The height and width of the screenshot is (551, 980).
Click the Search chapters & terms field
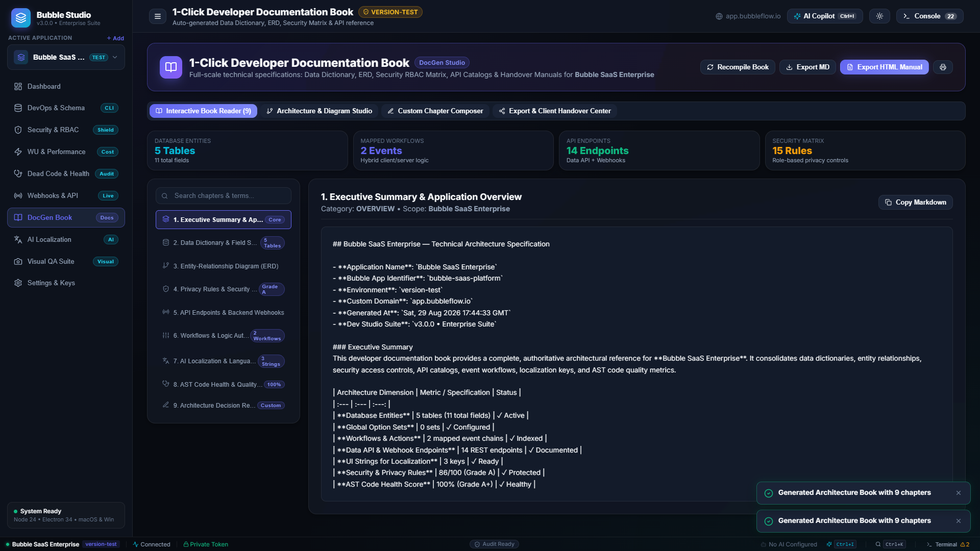click(x=224, y=196)
